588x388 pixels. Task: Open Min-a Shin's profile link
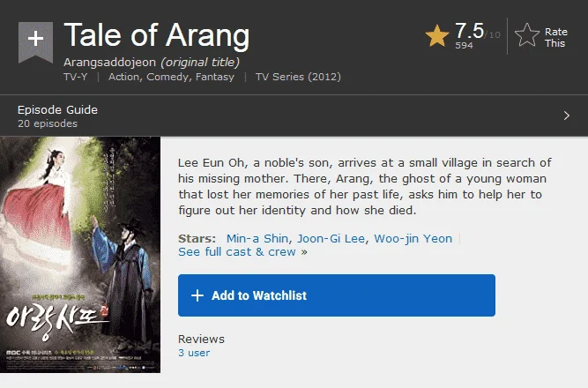click(x=257, y=239)
